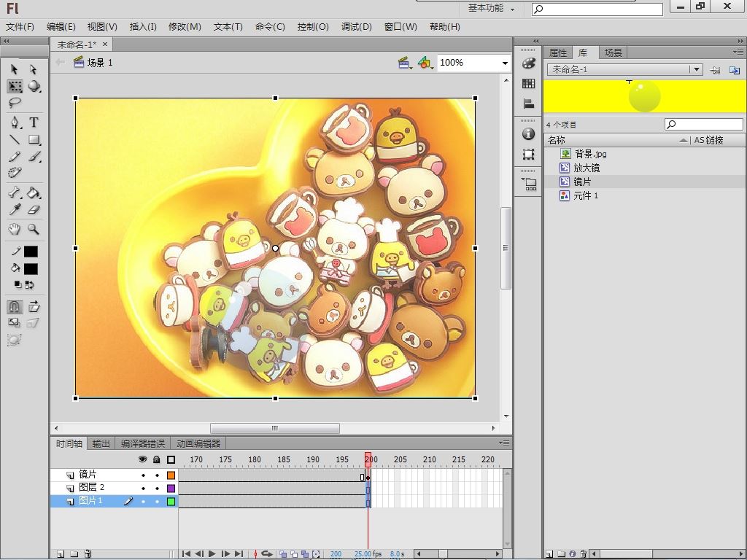Open 文件(F) menu
Screen dimensions: 747x560
pyautogui.click(x=20, y=27)
